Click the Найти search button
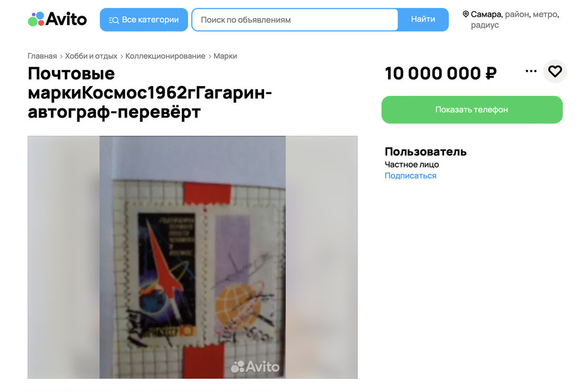 423,20
